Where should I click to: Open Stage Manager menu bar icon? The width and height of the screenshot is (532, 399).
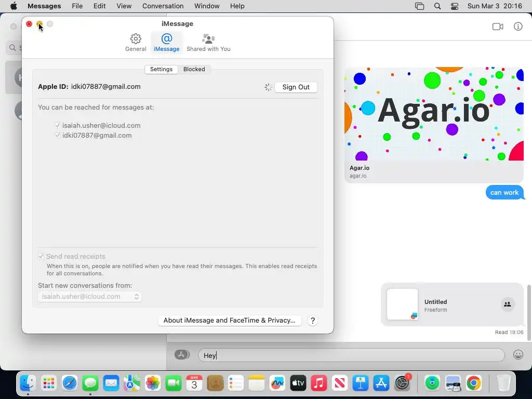point(419,6)
